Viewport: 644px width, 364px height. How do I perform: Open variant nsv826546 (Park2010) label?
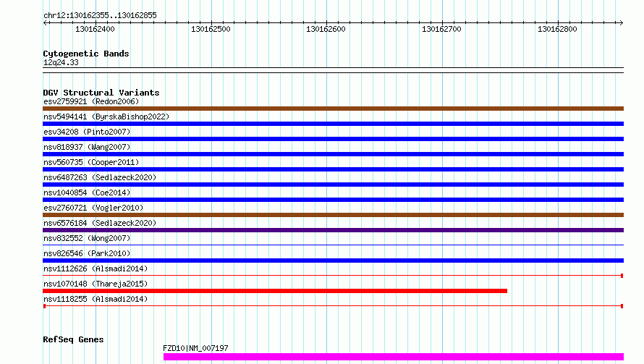pyautogui.click(x=87, y=253)
